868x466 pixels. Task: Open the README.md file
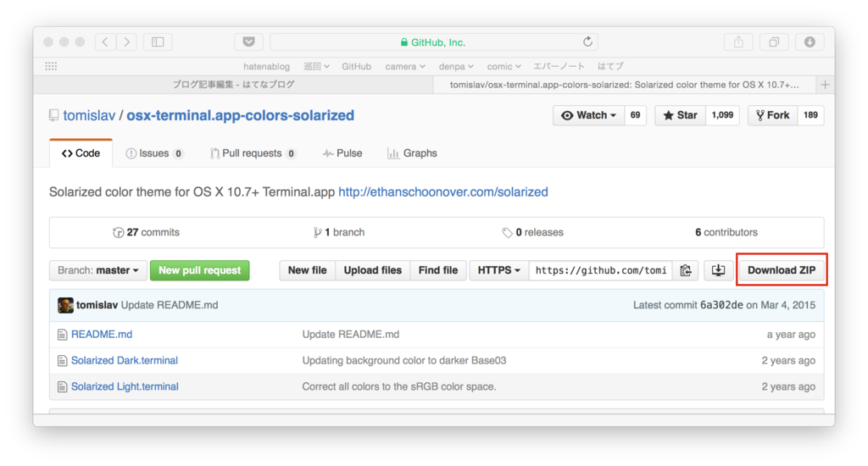(x=102, y=335)
